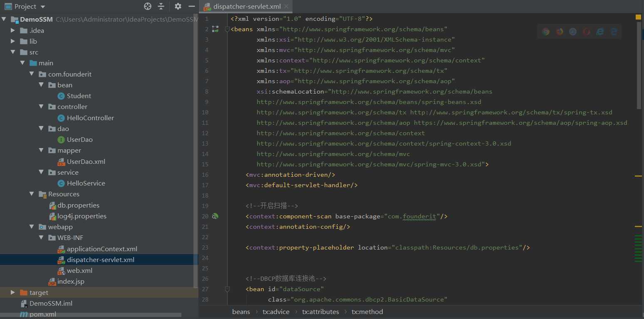The height and width of the screenshot is (319, 644).
Task: Select tx:advice in the breadcrumb bar
Action: point(276,312)
